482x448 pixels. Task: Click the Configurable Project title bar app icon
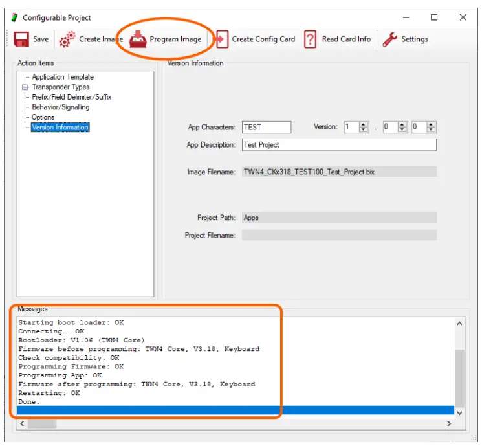click(14, 17)
